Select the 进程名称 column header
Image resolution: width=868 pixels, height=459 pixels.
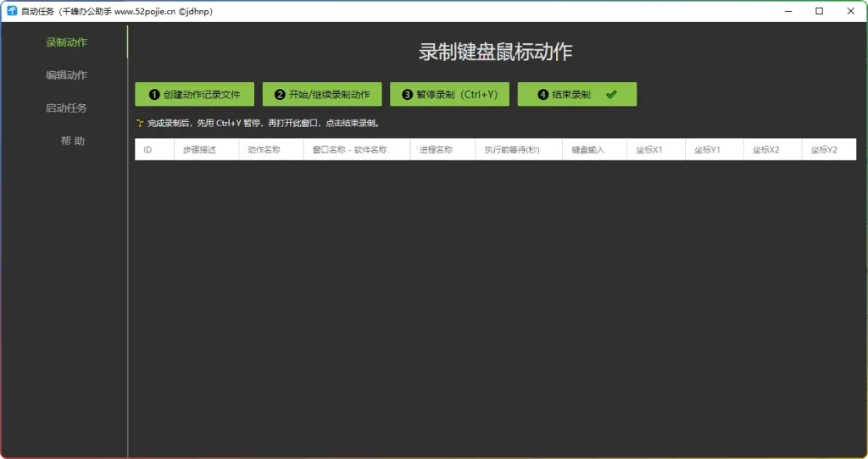pos(436,150)
